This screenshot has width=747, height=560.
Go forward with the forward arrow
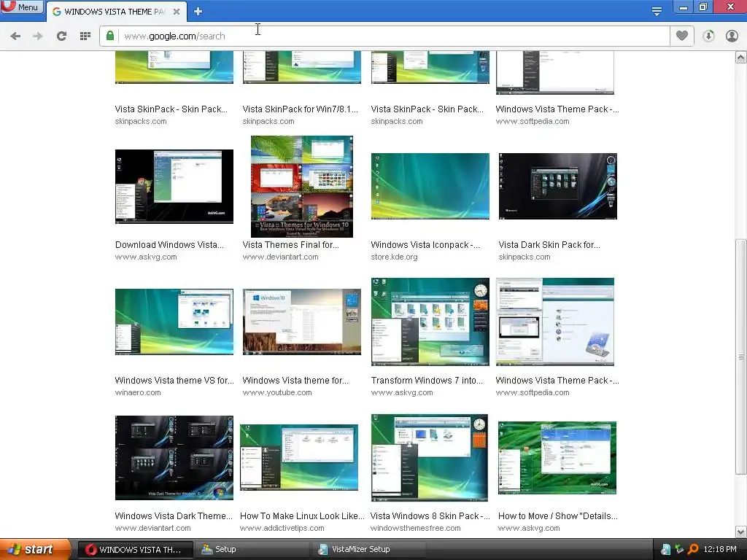point(38,36)
